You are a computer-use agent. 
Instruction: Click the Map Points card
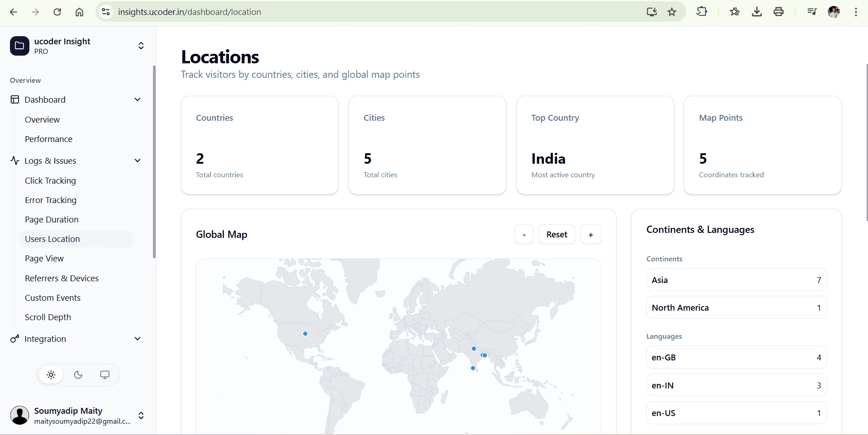coord(763,145)
